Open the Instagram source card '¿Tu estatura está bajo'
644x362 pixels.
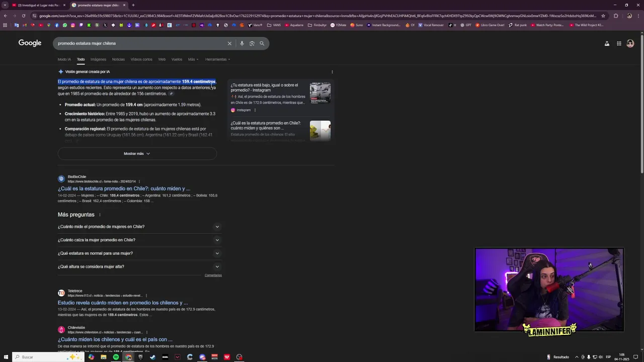tap(281, 97)
